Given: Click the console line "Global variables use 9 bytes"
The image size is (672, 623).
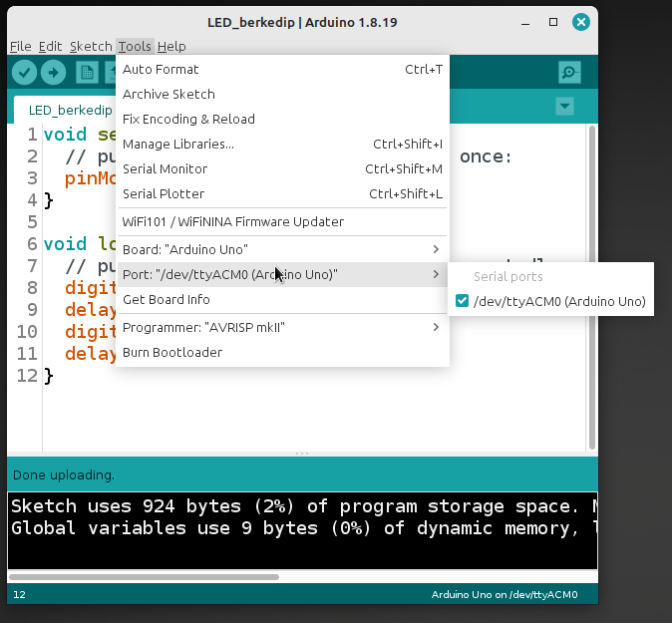Looking at the screenshot, I should (302, 528).
